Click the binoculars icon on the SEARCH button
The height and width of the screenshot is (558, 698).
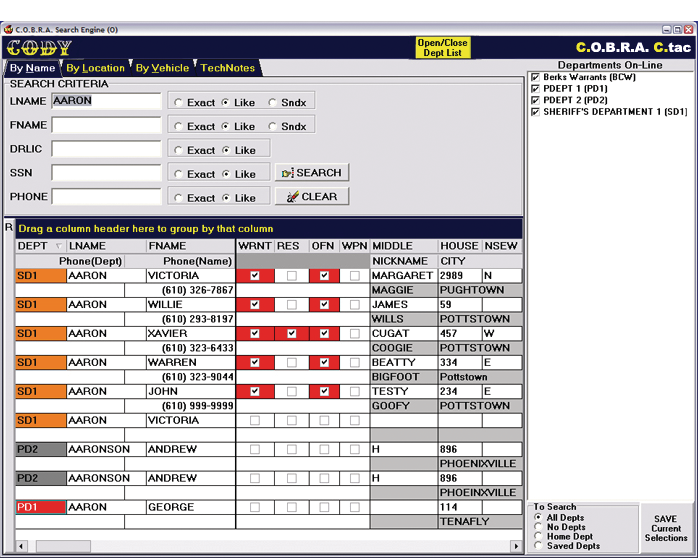(287, 173)
